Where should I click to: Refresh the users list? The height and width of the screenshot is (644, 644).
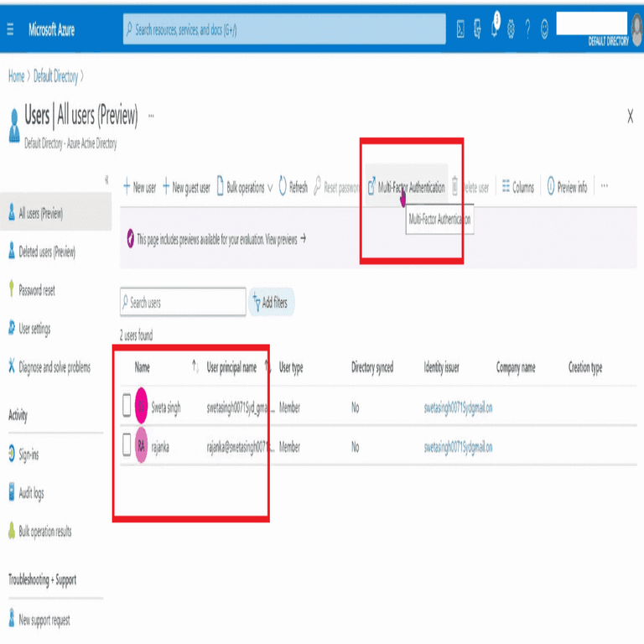tap(293, 187)
